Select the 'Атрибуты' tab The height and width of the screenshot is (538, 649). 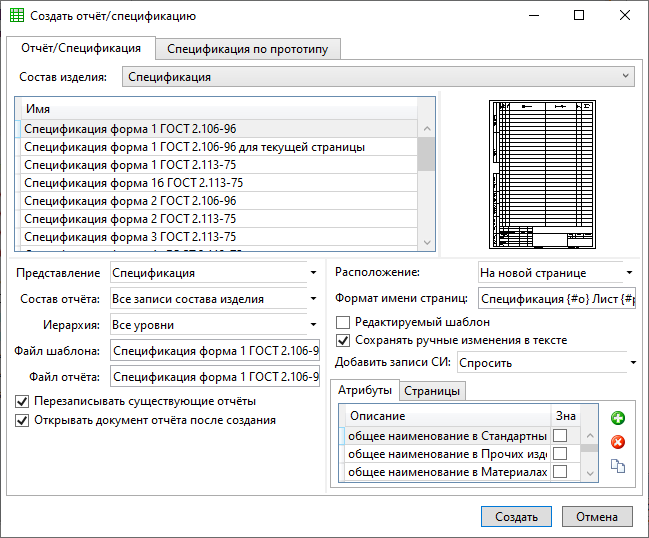[x=365, y=390]
